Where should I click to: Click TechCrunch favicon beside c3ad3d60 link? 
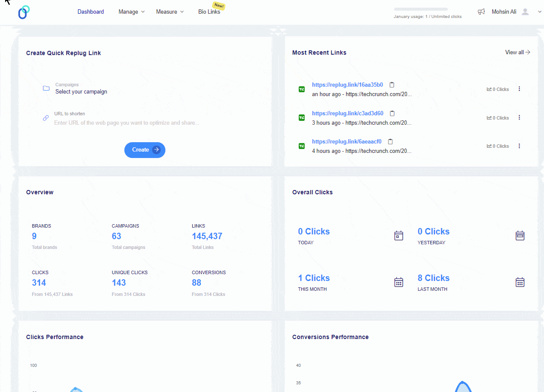click(x=302, y=117)
